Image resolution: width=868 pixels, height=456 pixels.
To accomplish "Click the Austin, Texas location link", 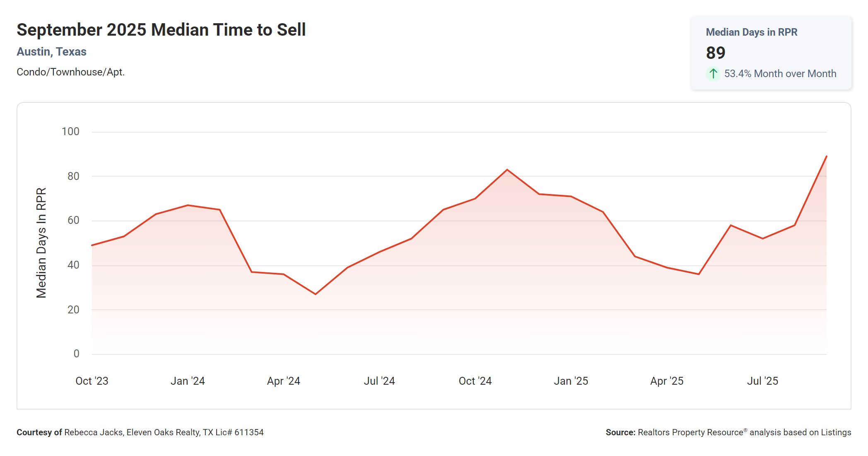I will (51, 52).
